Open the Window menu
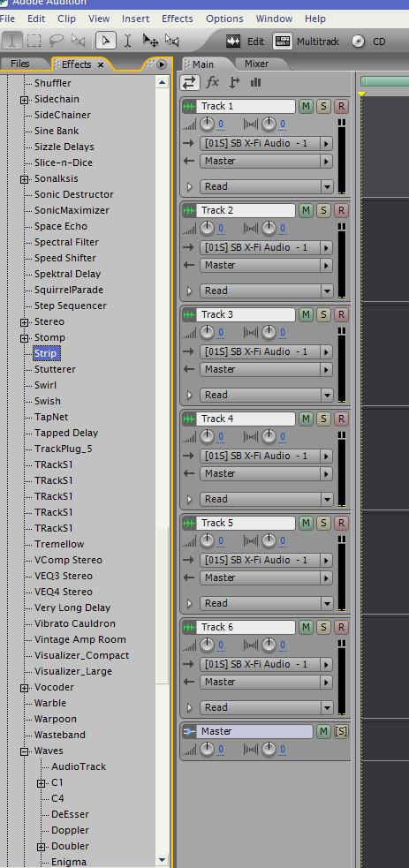 coord(274,19)
